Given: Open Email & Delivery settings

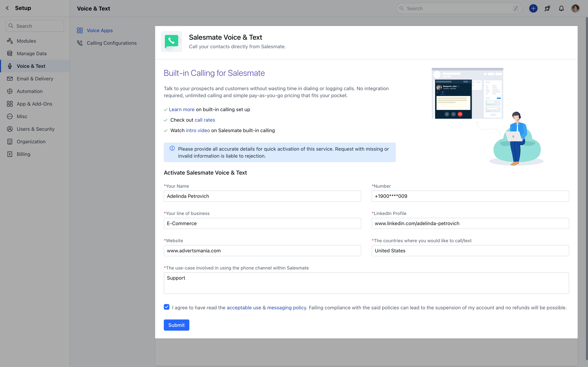Looking at the screenshot, I should click(35, 79).
